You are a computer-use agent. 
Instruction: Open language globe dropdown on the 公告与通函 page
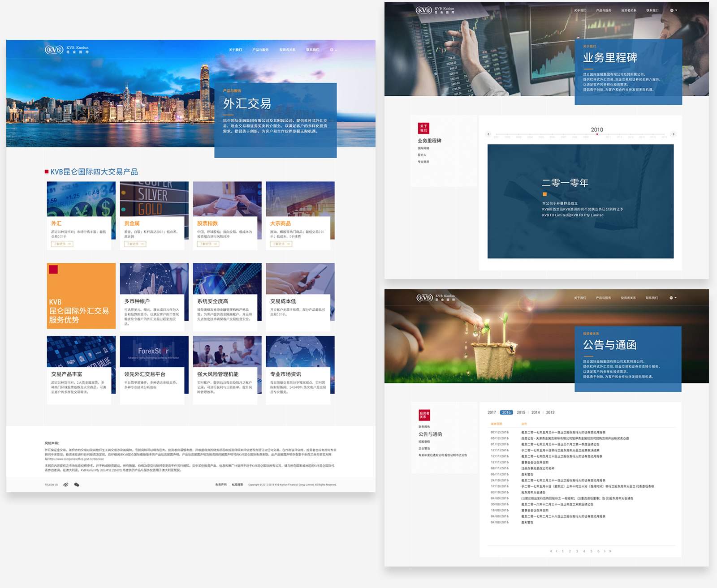pyautogui.click(x=672, y=298)
